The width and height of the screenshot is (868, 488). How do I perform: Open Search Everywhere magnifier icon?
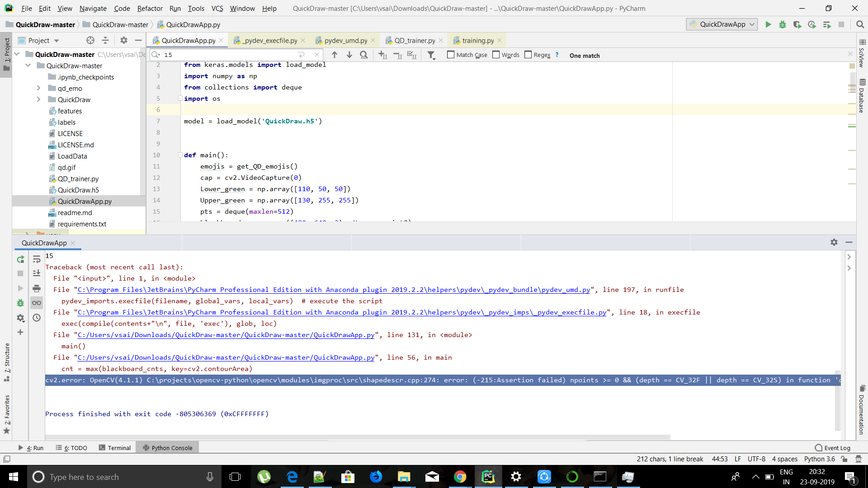860,24
